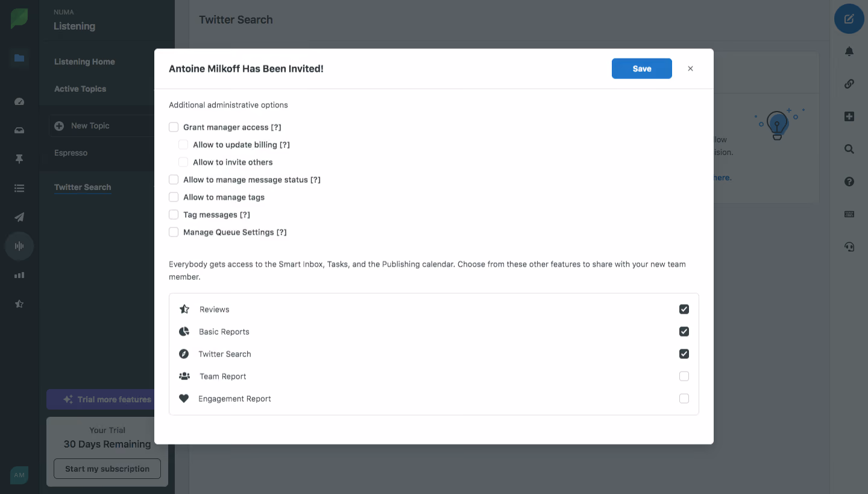Open the search magnifier icon
The height and width of the screenshot is (494, 868).
(x=849, y=149)
